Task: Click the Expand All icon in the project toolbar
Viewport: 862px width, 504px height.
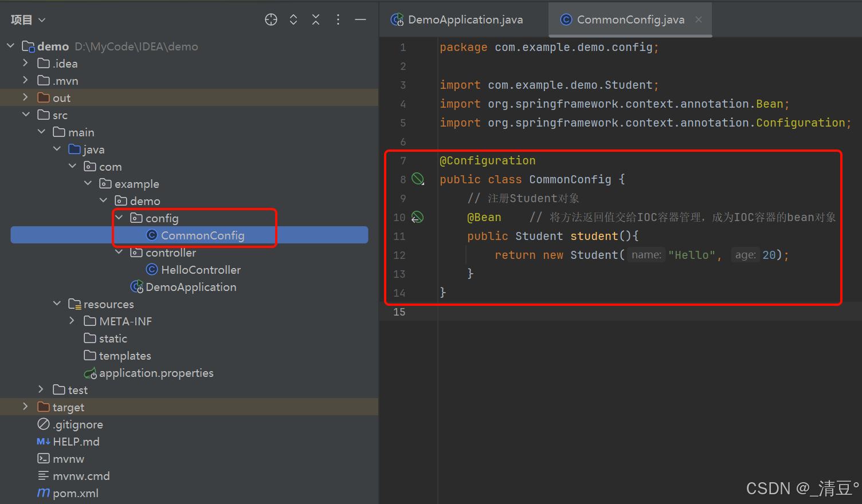Action: pos(293,20)
